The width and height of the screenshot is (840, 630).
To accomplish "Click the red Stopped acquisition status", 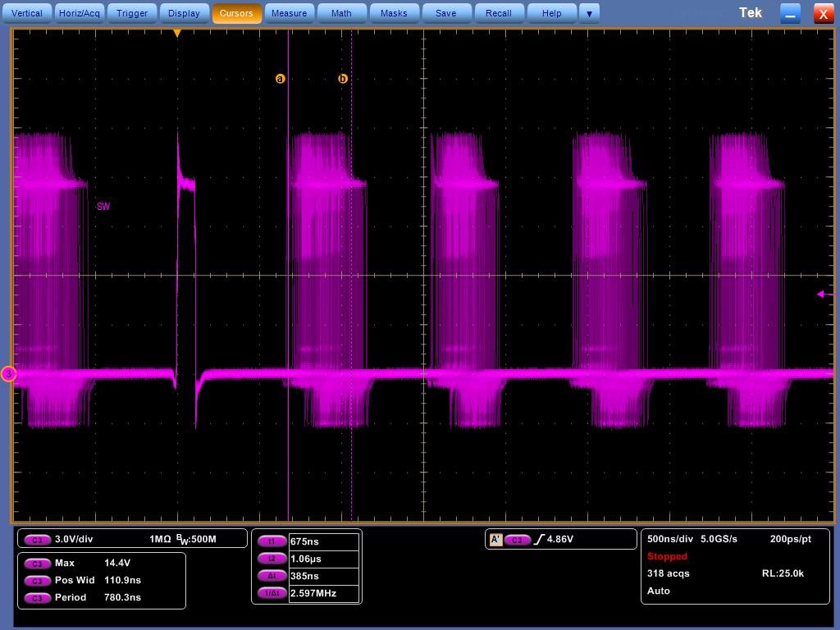I will 667,556.
